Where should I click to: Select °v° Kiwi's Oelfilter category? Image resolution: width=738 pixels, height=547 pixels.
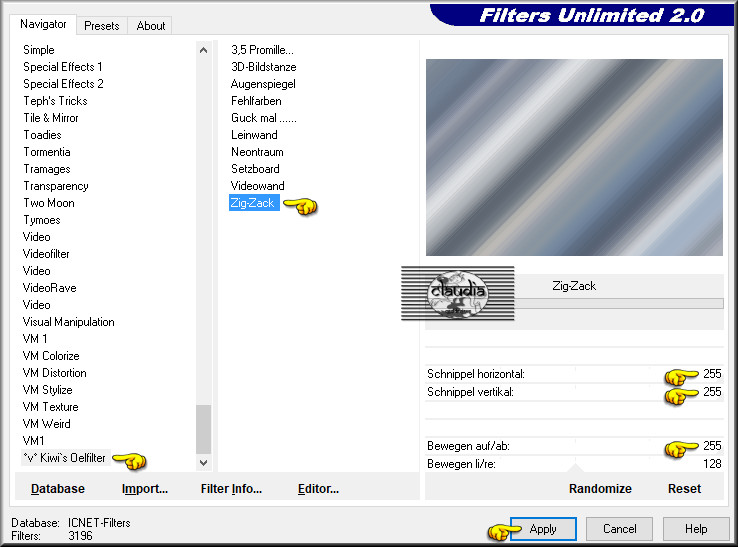(x=65, y=458)
